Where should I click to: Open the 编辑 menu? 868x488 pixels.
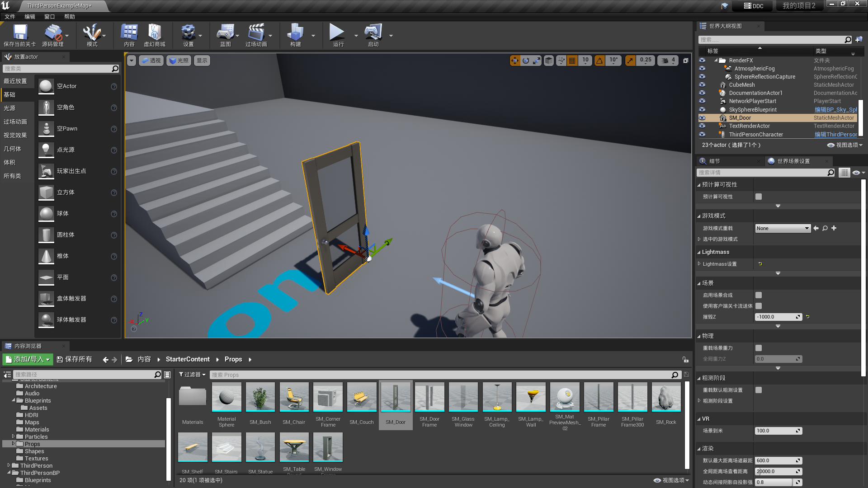pos(30,17)
